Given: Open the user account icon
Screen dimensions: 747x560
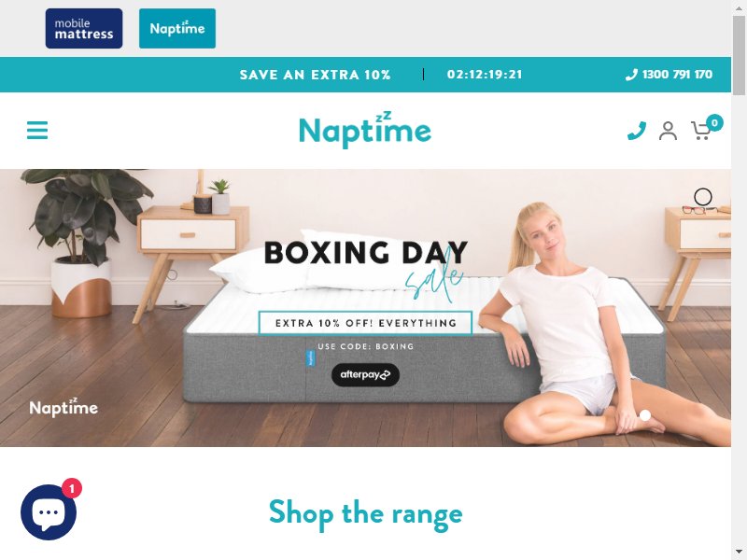Looking at the screenshot, I should coord(668,131).
